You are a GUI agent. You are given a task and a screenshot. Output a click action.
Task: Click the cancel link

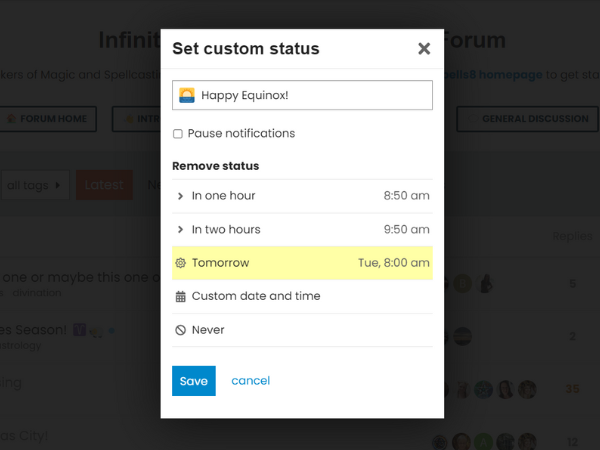click(x=250, y=381)
